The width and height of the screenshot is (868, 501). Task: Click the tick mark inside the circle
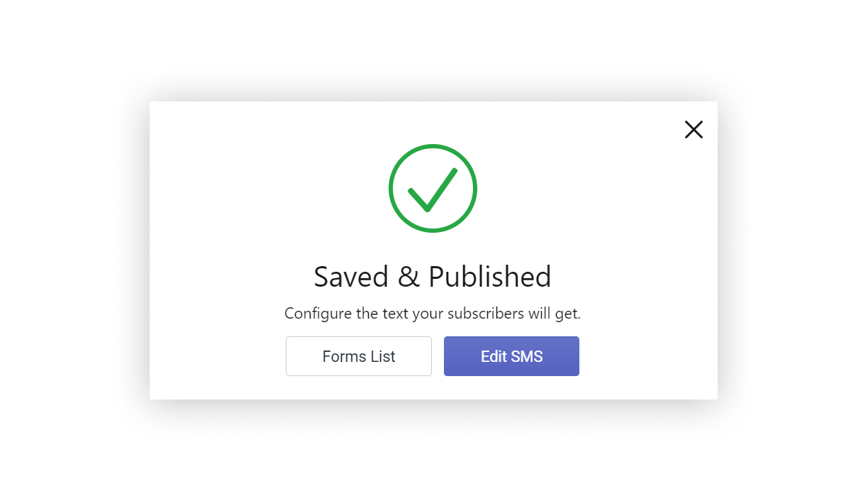pyautogui.click(x=432, y=190)
